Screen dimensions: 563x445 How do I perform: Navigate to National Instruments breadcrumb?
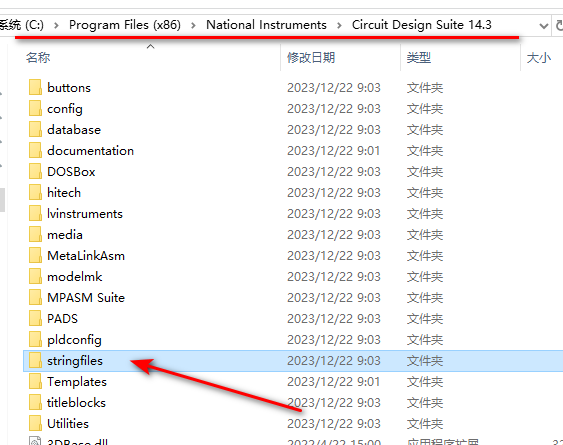[x=266, y=25]
